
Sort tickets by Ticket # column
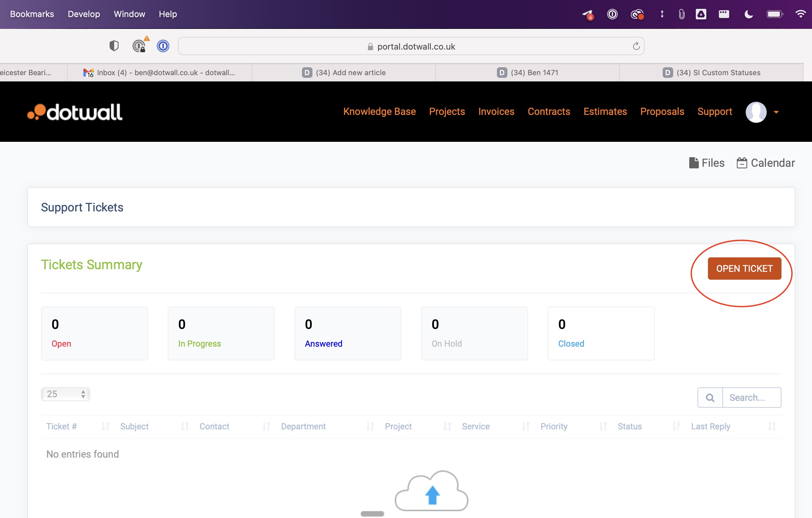(x=62, y=426)
